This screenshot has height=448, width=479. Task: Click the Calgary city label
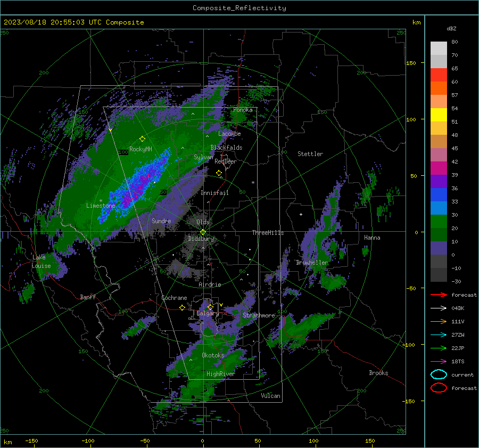(x=208, y=313)
